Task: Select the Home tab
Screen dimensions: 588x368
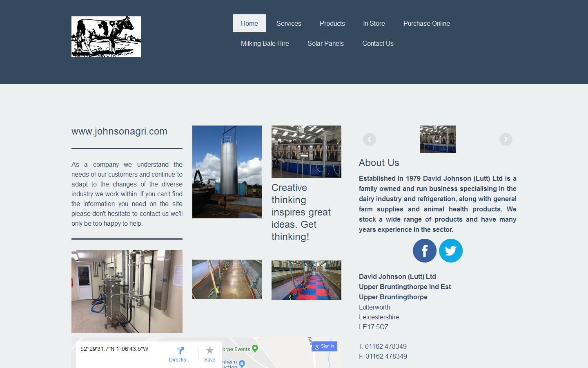Action: tap(249, 23)
